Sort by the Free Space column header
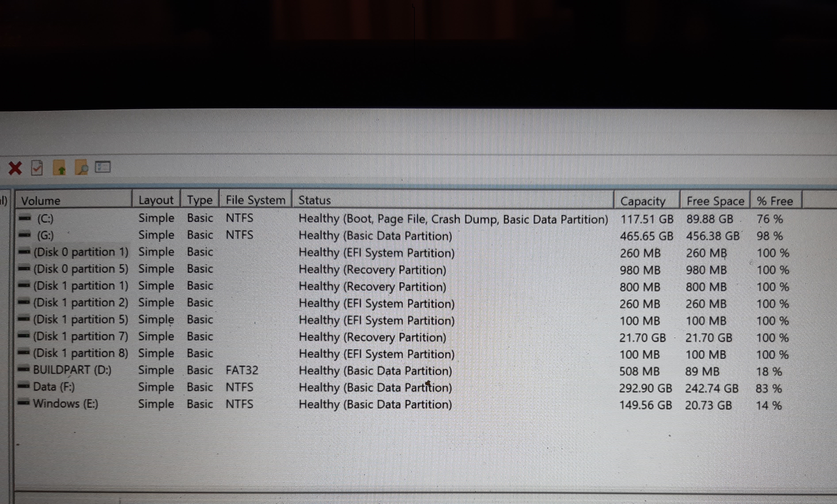837x504 pixels. click(x=715, y=201)
